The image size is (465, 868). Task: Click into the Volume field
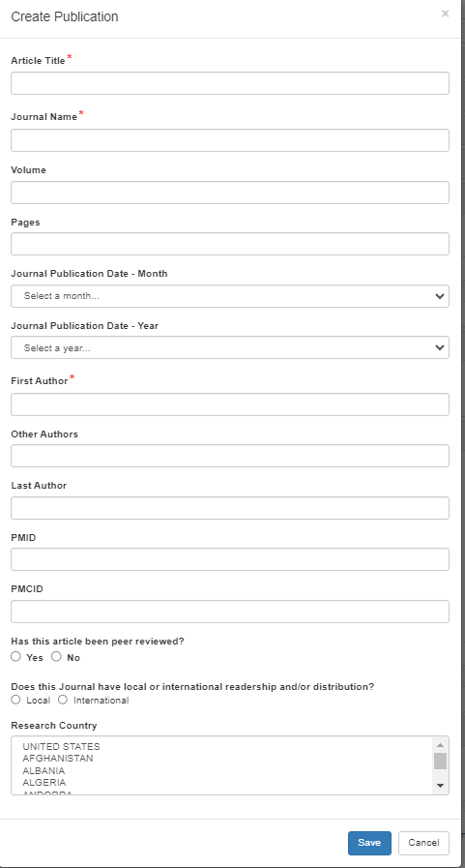[x=230, y=193]
